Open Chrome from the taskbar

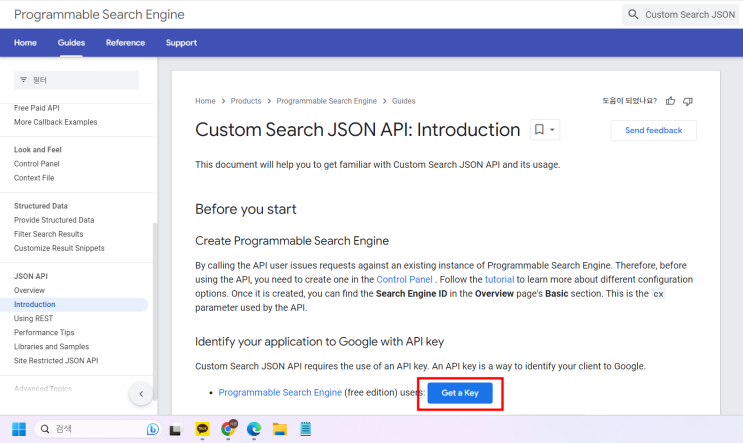click(228, 429)
